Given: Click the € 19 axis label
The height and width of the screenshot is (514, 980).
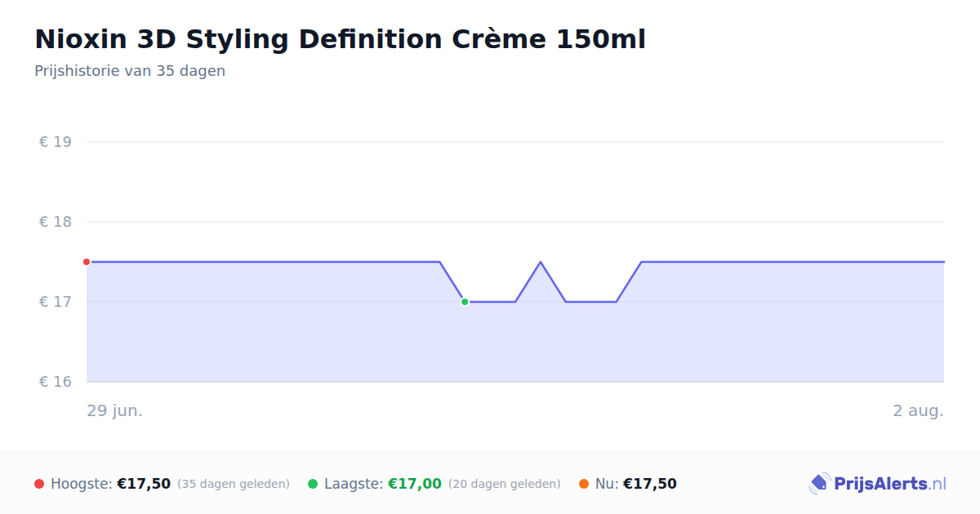Looking at the screenshot, I should click(56, 142).
